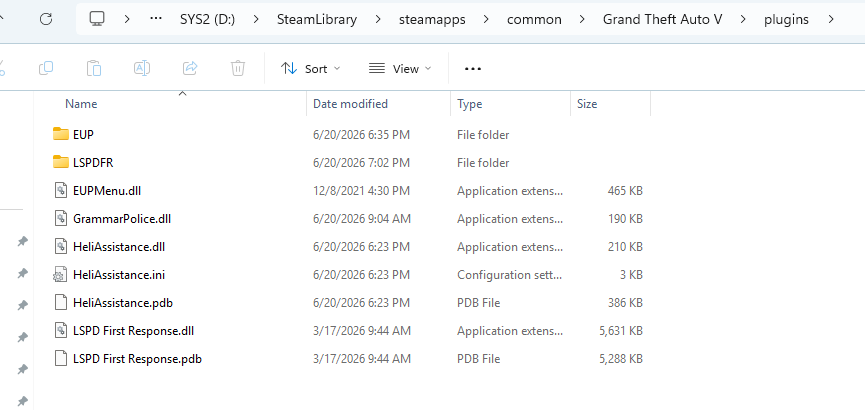This screenshot has width=865, height=410.
Task: Open the Sort dropdown menu
Action: [311, 69]
